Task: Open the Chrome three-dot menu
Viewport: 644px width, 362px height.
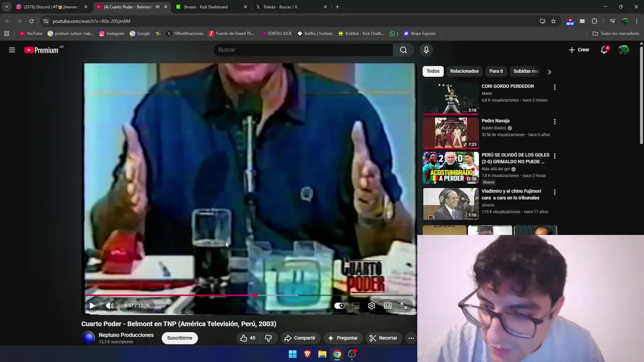Action: [x=637, y=21]
